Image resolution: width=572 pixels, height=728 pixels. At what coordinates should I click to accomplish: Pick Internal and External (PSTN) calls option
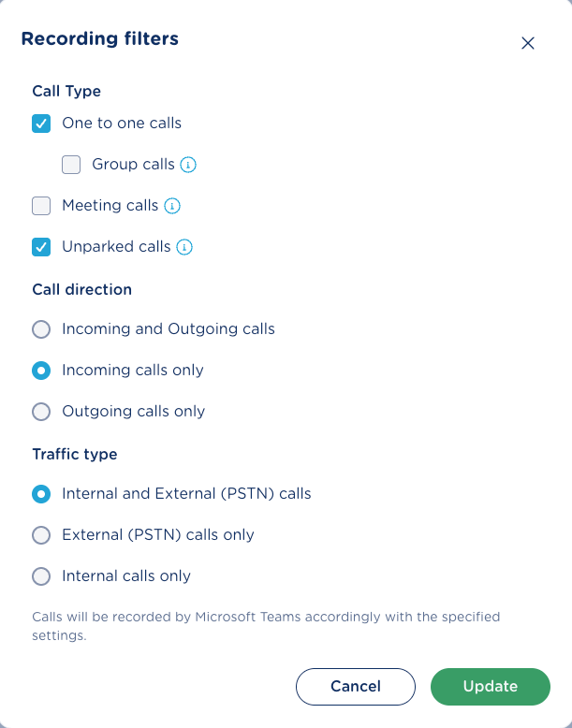(41, 494)
